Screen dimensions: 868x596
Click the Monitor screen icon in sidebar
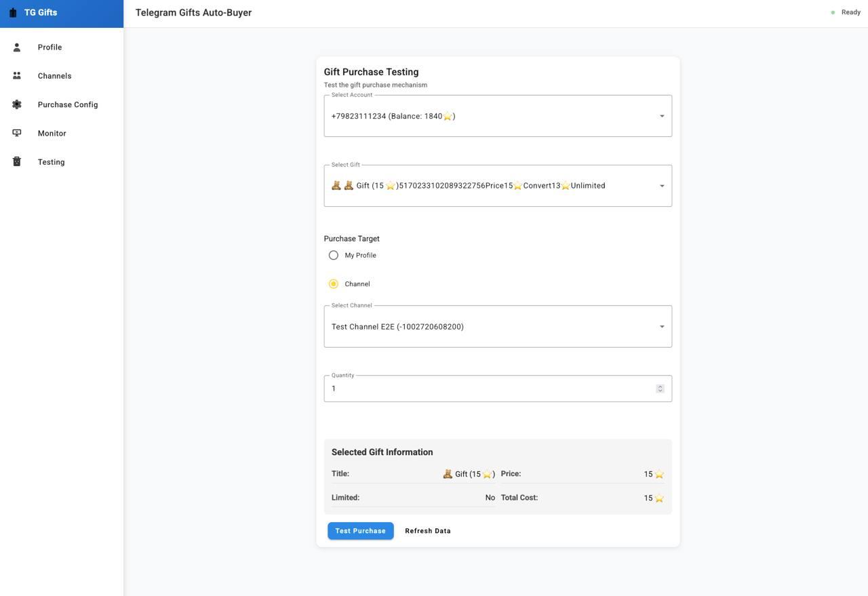click(17, 133)
